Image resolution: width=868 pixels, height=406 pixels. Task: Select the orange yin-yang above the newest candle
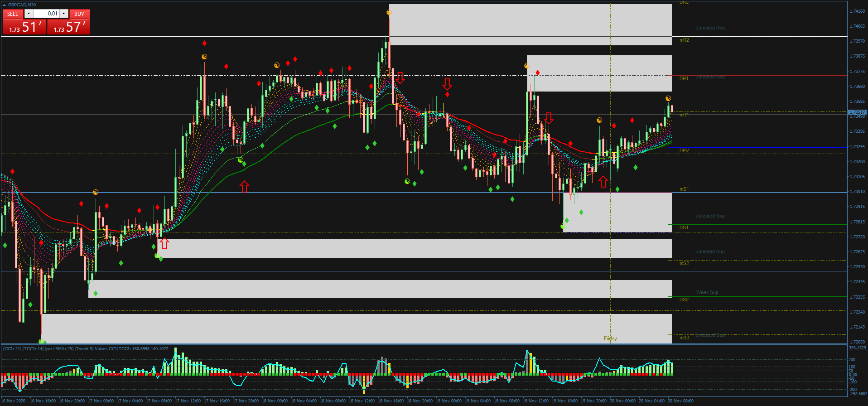click(x=668, y=98)
